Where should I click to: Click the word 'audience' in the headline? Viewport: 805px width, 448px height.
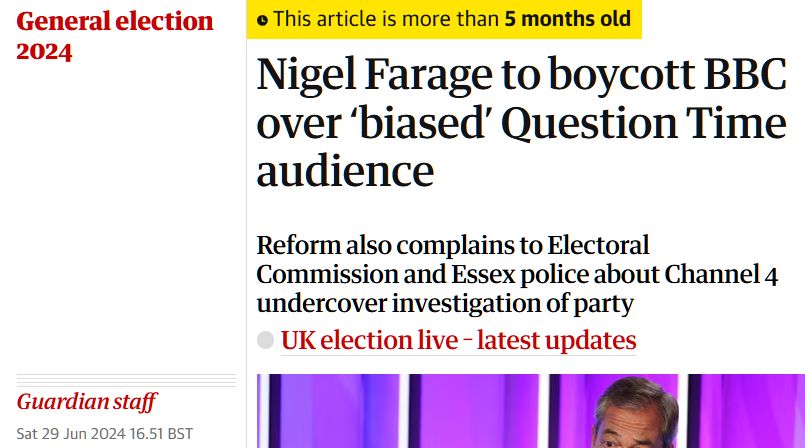[345, 171]
